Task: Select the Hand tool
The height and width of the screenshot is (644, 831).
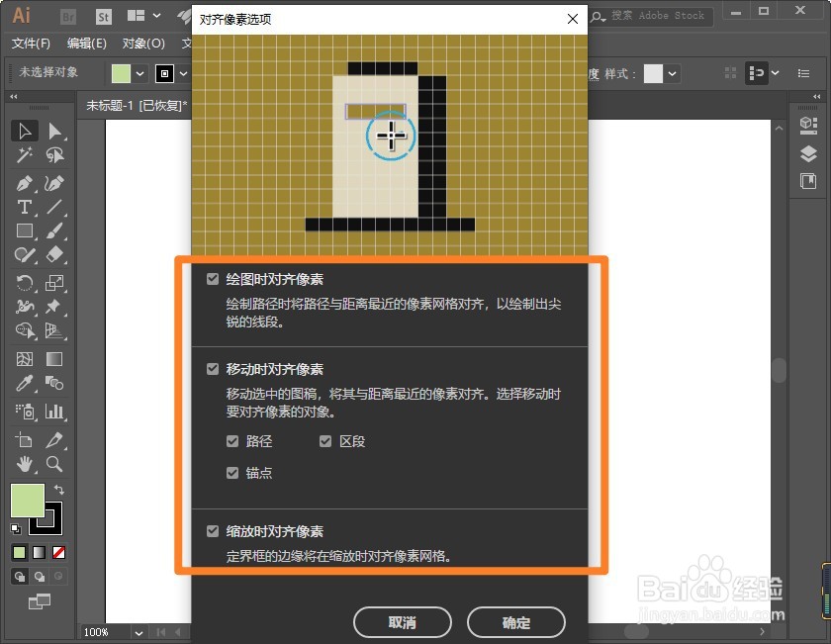Action: click(x=23, y=463)
